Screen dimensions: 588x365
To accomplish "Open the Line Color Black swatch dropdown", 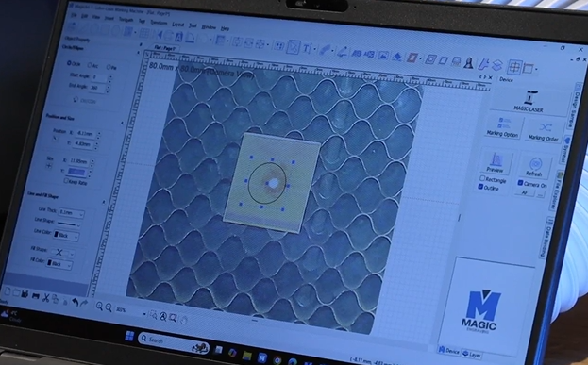I will click(66, 236).
